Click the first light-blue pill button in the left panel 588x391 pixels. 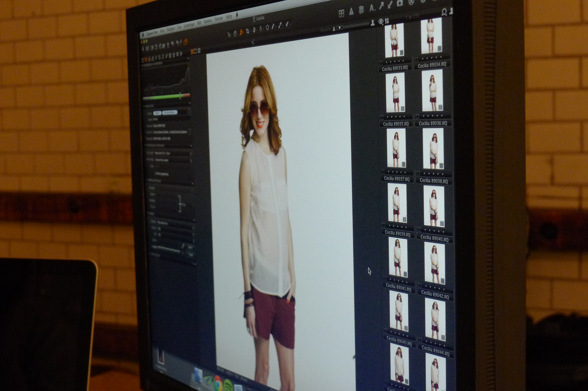tap(157, 113)
